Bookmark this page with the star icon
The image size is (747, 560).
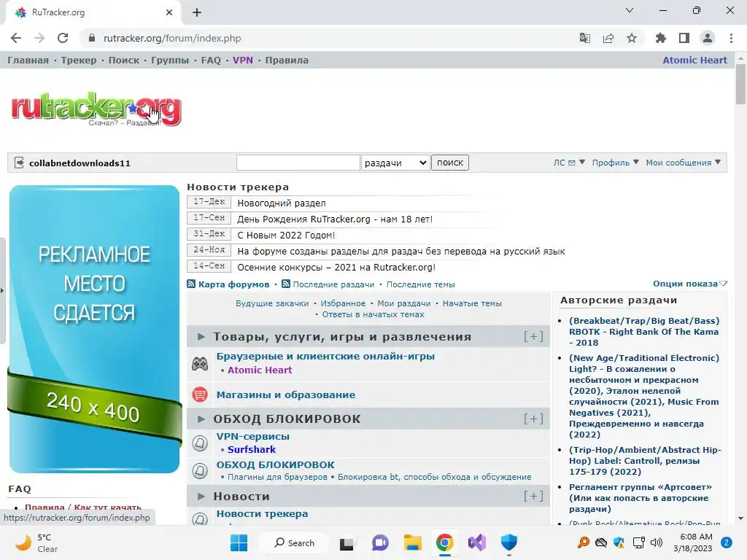(x=632, y=38)
